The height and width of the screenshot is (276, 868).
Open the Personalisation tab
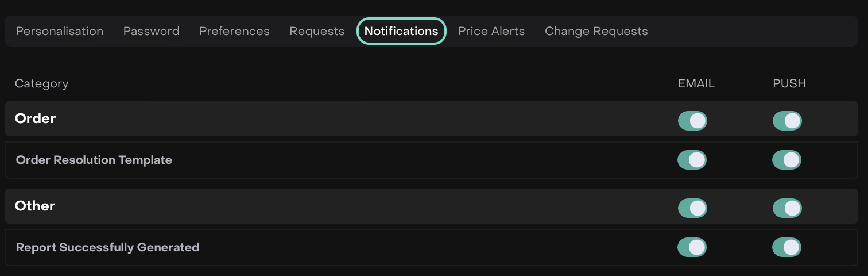click(x=60, y=31)
